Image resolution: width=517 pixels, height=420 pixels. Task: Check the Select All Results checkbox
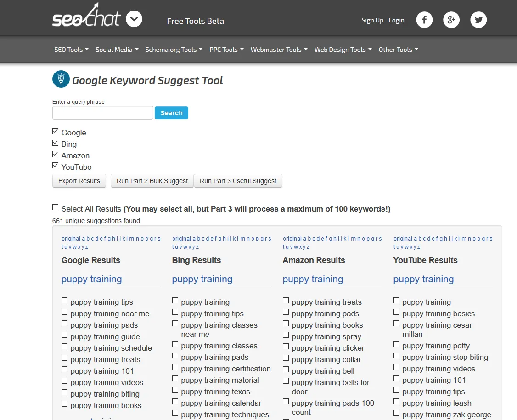[x=56, y=207]
